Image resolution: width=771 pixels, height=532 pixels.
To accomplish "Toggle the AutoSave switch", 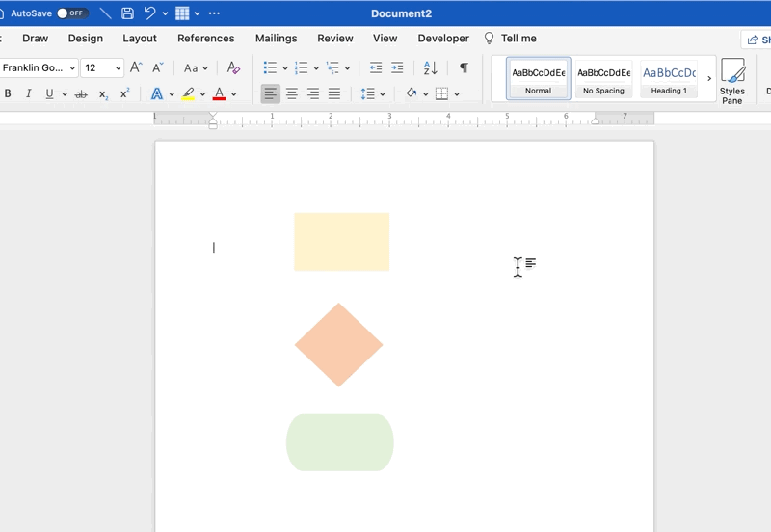I will point(72,13).
